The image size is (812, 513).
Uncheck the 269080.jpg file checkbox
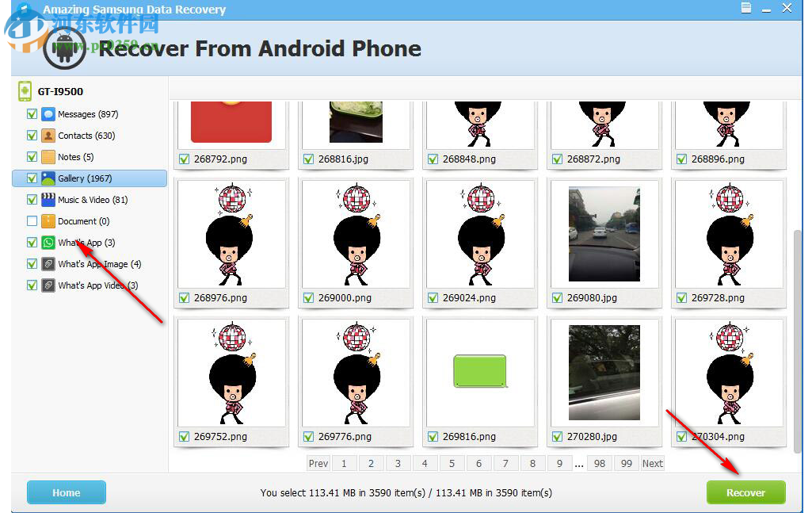tap(557, 298)
